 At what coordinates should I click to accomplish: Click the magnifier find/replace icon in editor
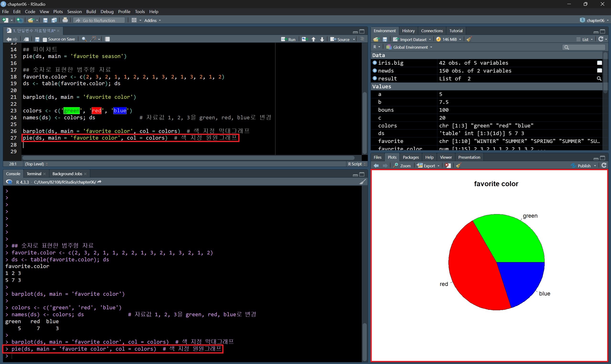pos(84,39)
